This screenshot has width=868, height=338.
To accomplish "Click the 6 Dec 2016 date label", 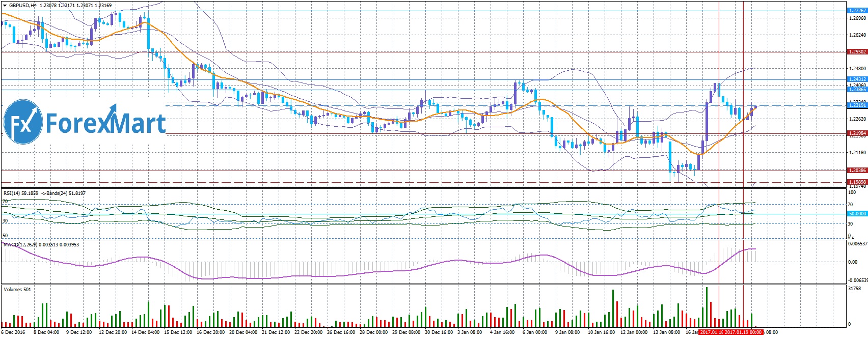I will click(13, 332).
